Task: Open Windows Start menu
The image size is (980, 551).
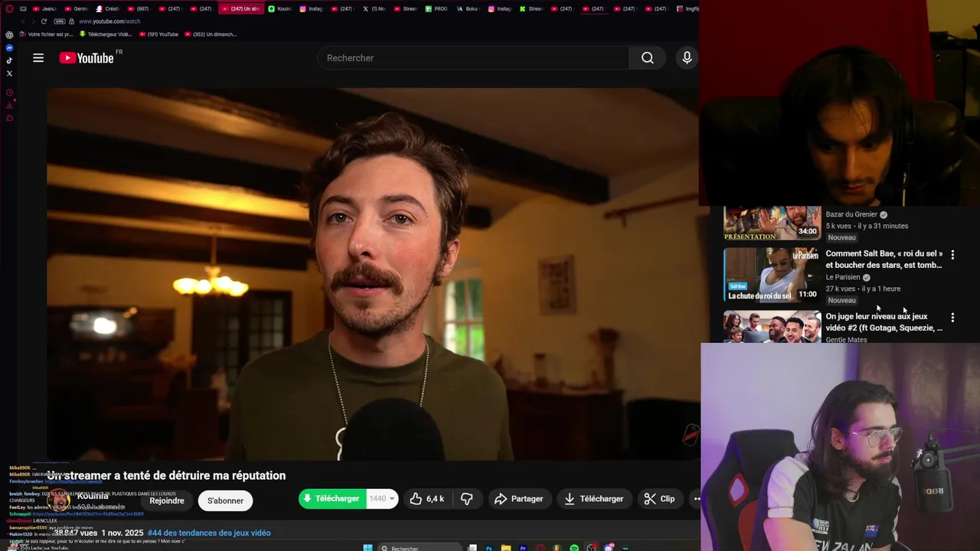Action: [x=367, y=548]
